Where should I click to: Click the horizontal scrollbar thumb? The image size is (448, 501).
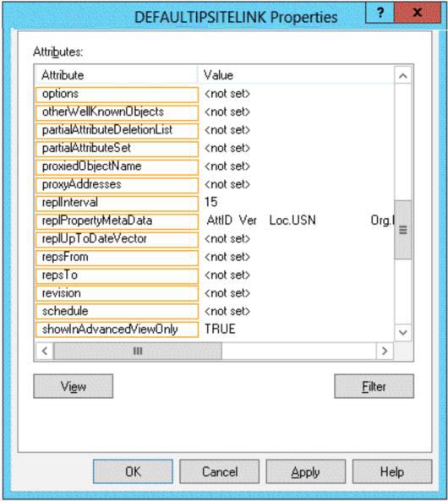click(x=138, y=351)
